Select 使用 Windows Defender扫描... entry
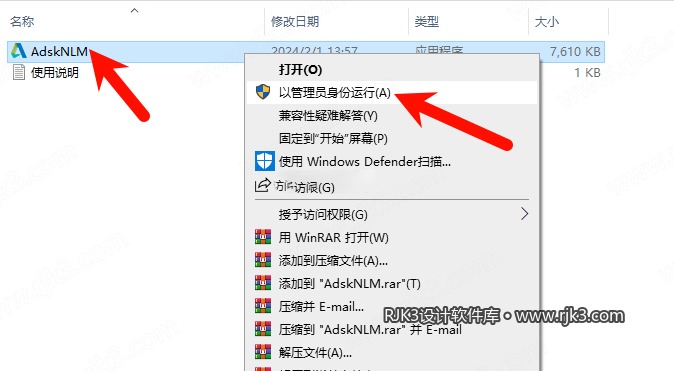This screenshot has height=371, width=674. click(x=392, y=162)
